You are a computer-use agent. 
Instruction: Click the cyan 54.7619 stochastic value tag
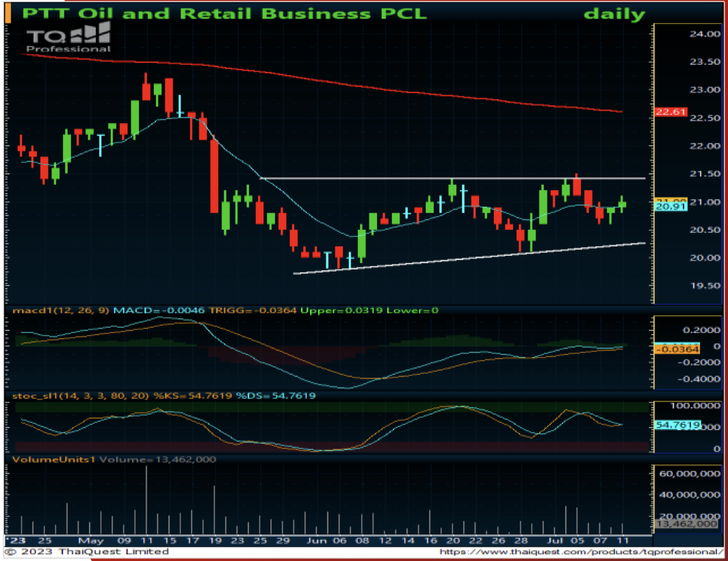[677, 425]
